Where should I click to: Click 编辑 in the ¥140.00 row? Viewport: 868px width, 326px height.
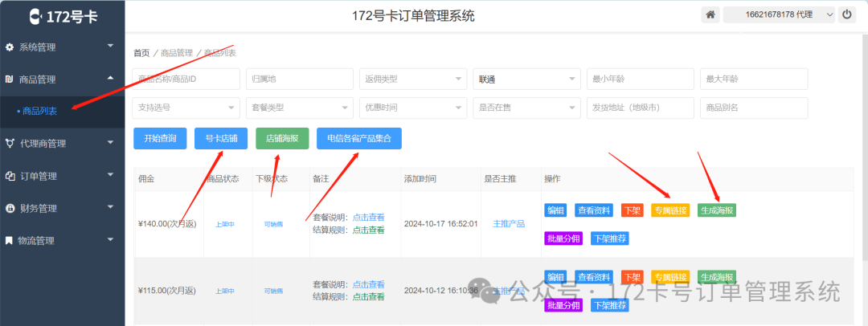555,210
